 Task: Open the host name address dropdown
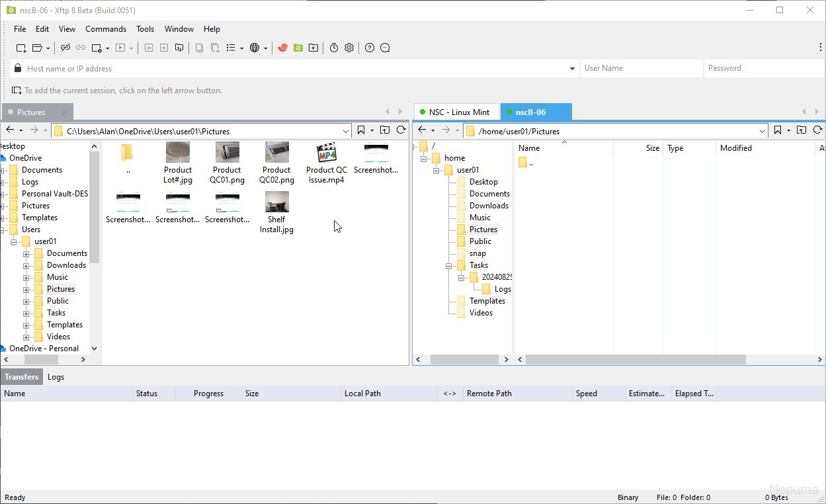(x=572, y=69)
